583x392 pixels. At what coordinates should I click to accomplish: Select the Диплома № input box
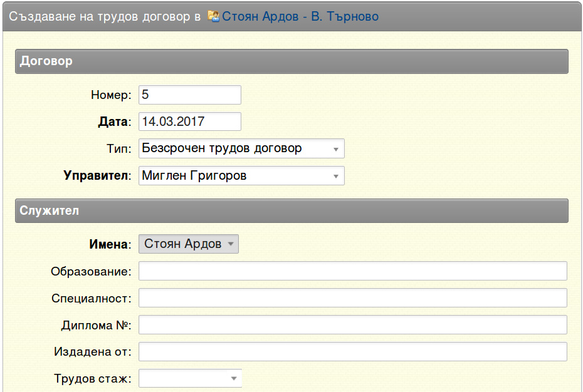352,325
